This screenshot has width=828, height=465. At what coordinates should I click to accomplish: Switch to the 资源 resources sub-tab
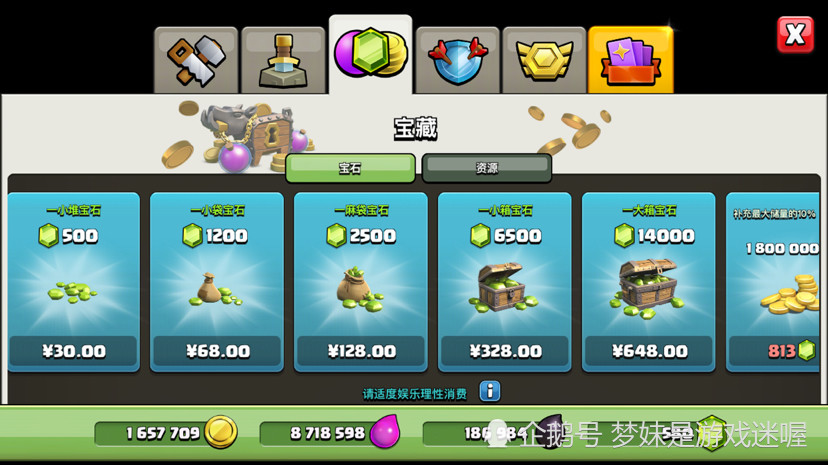(x=487, y=168)
